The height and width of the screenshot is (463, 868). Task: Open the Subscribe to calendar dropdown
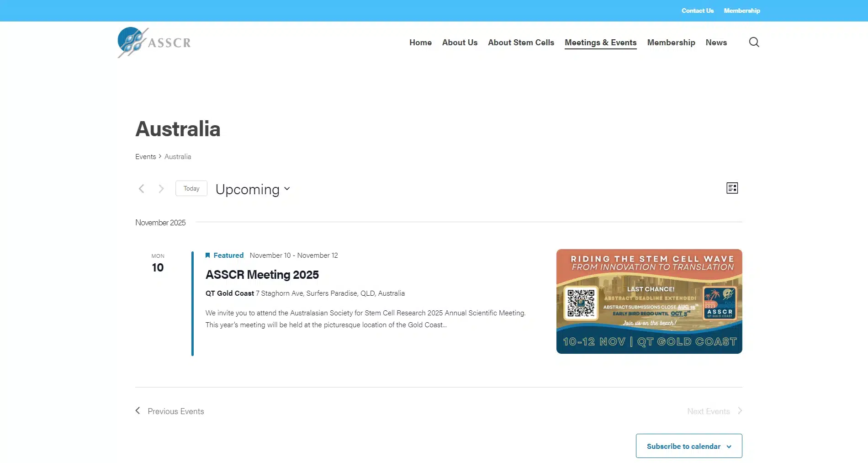(x=689, y=446)
